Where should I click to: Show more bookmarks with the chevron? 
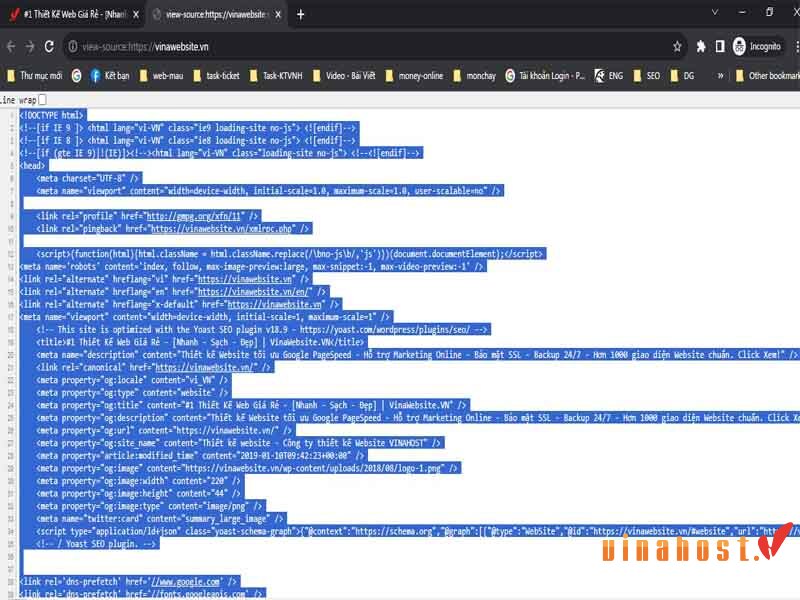click(720, 76)
